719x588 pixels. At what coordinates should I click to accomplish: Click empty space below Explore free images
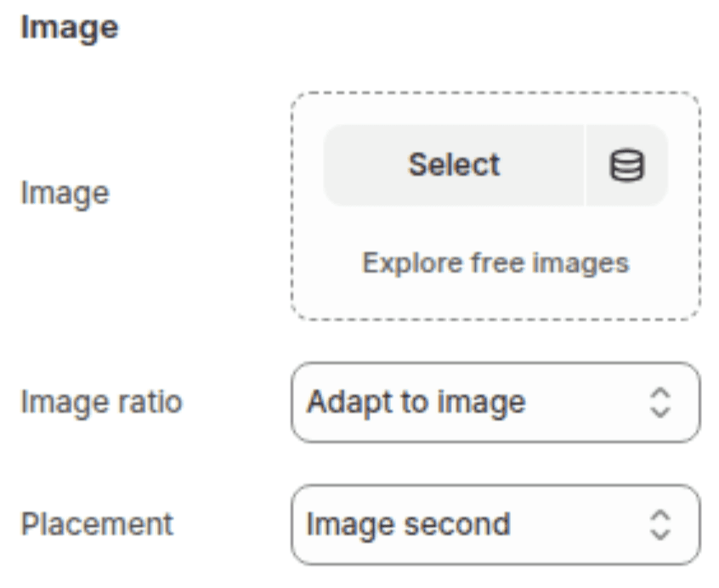495,297
